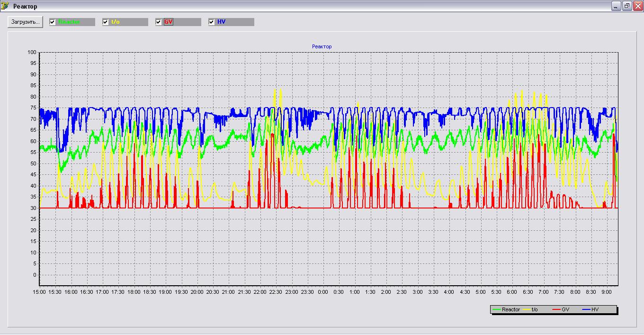The height and width of the screenshot is (335, 644).
Task: Minimize the Реактор window
Action: (616, 6)
